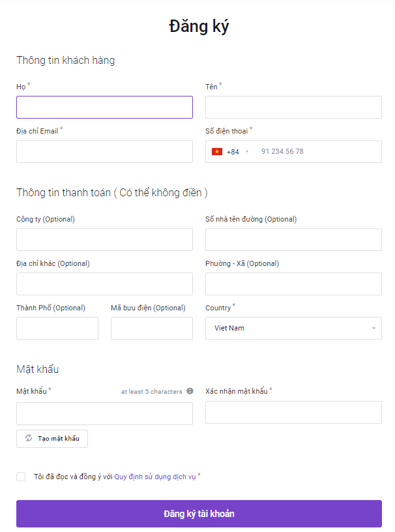Select the Mã bưu điện field

[x=152, y=328]
